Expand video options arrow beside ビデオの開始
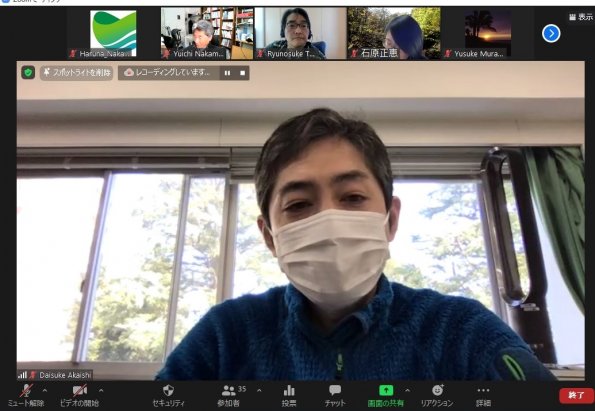The height and width of the screenshot is (411, 595). (x=101, y=390)
